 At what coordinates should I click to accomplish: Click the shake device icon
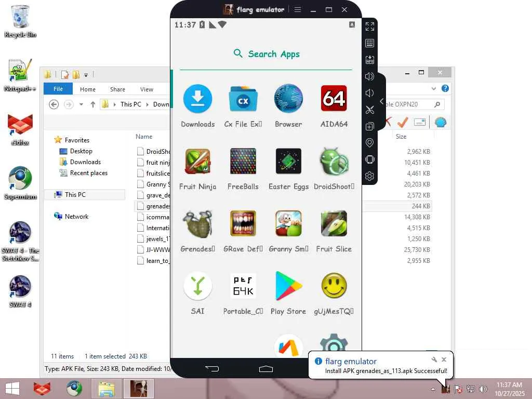click(x=370, y=159)
